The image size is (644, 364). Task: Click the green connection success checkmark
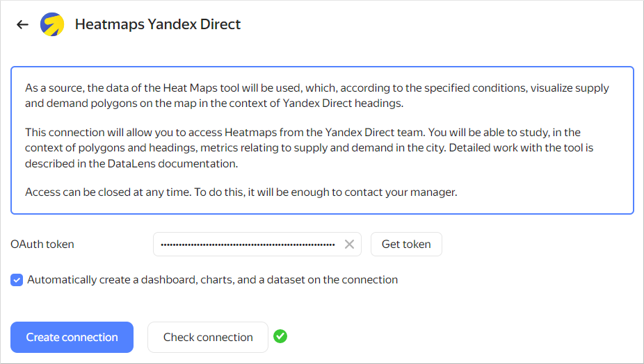pos(280,337)
